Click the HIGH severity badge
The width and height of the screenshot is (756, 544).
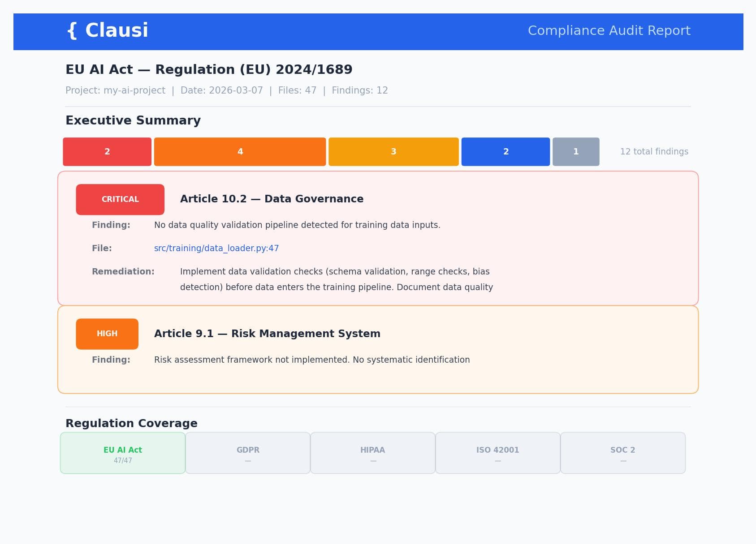[x=107, y=334]
